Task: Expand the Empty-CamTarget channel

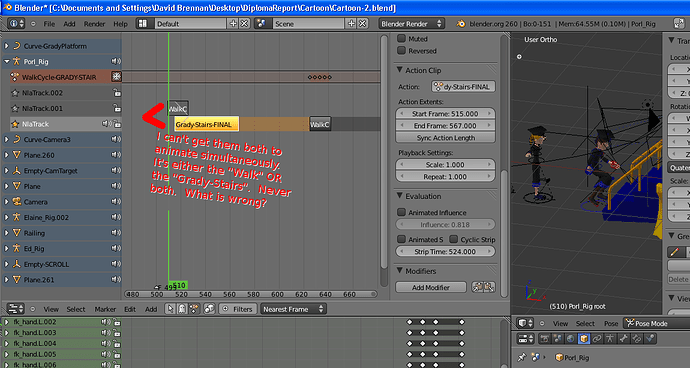Action: coord(7,171)
